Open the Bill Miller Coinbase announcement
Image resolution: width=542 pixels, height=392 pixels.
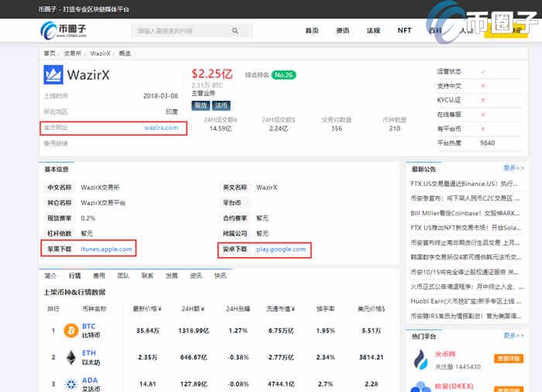[465, 213]
